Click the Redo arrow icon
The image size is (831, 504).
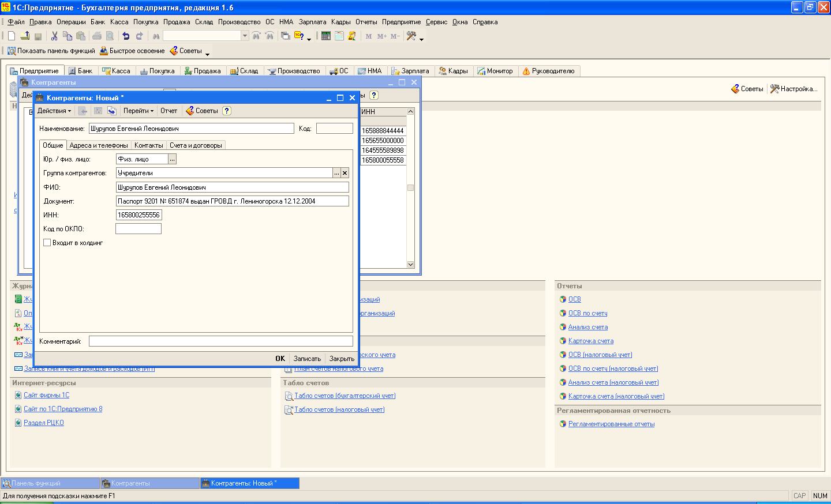(x=139, y=36)
